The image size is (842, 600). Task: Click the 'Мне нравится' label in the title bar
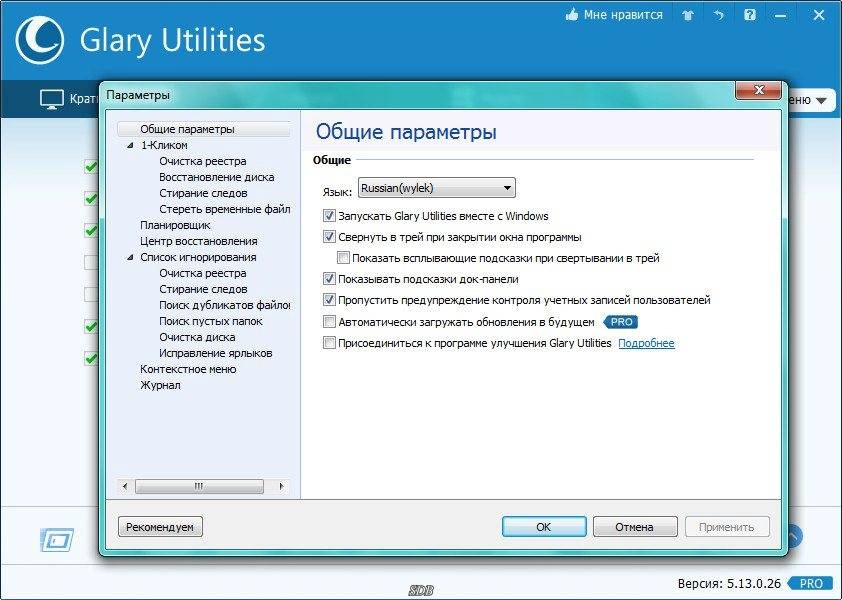[x=623, y=15]
